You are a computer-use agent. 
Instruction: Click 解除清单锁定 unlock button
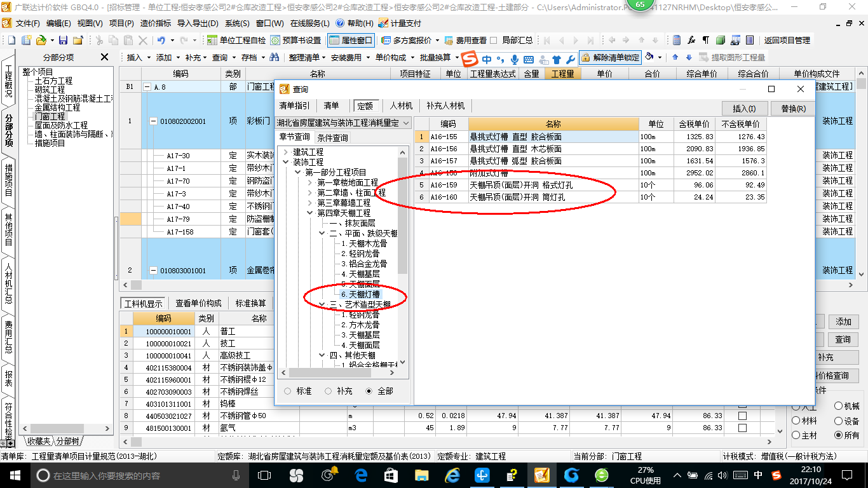(x=609, y=57)
